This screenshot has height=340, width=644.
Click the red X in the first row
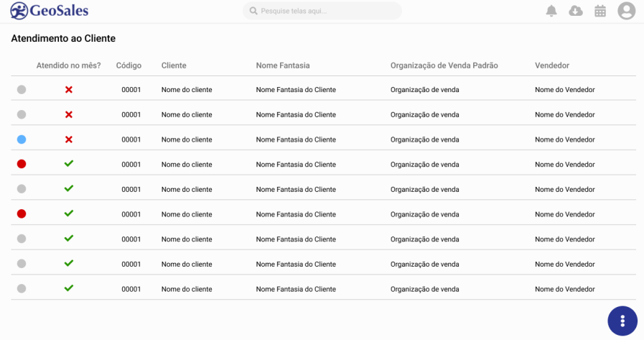[x=69, y=90]
